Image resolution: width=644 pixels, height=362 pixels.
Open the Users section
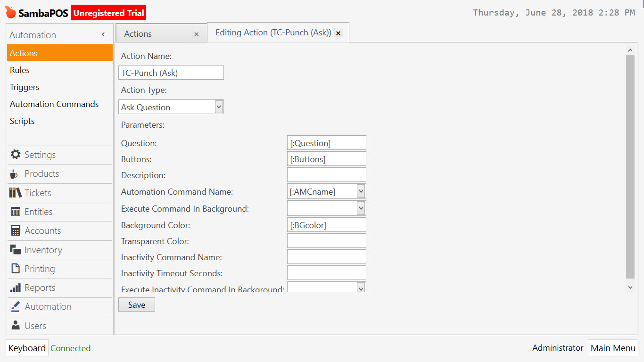pos(35,325)
